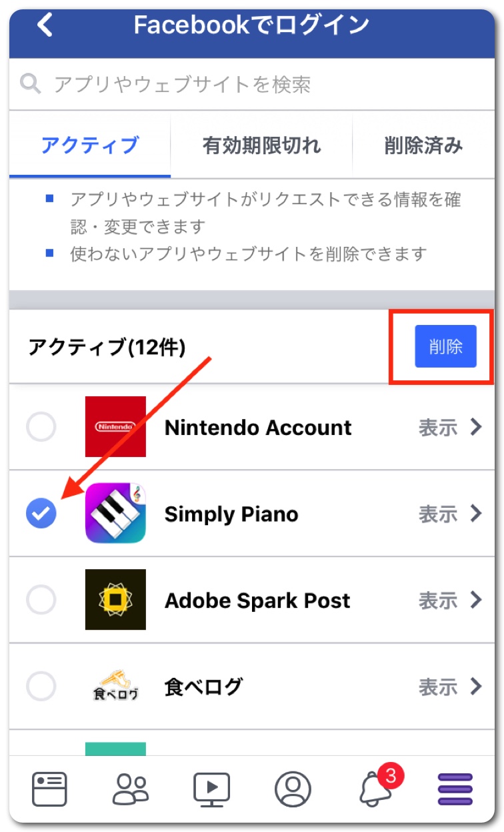Open the News Feed icon in bottom bar
This screenshot has height=832, width=504.
[50, 789]
